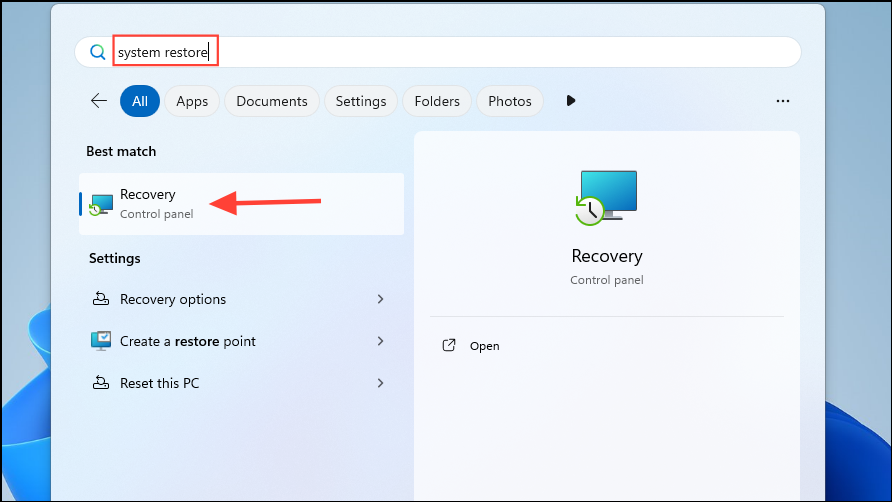Click the Settings section heading

click(x=114, y=258)
